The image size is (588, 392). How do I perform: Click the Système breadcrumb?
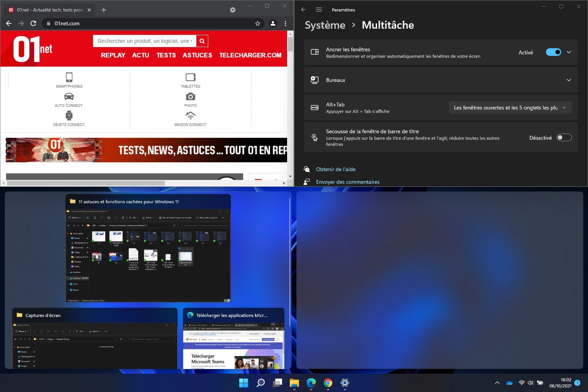(x=325, y=25)
